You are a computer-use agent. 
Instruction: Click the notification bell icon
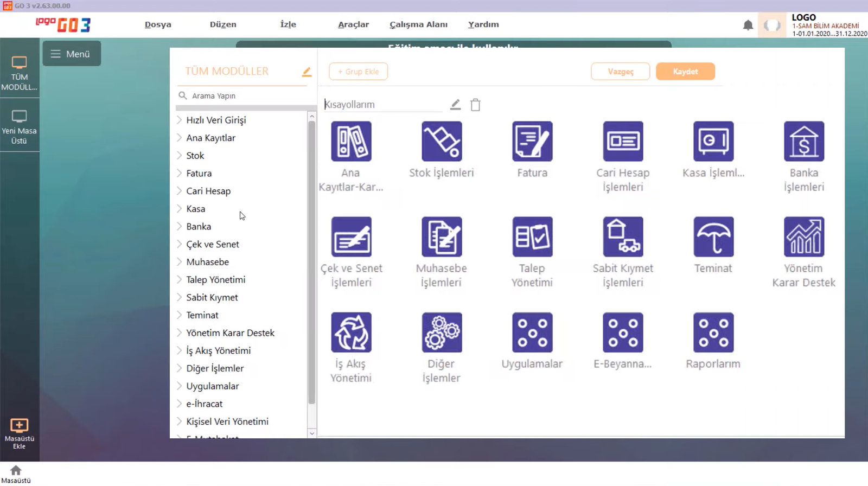(x=748, y=25)
